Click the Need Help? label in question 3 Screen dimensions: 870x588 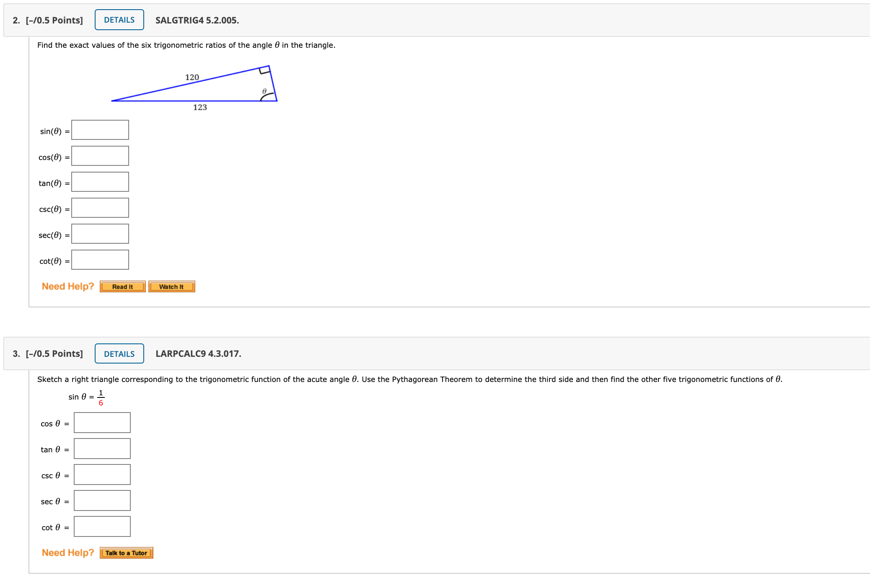(x=67, y=552)
